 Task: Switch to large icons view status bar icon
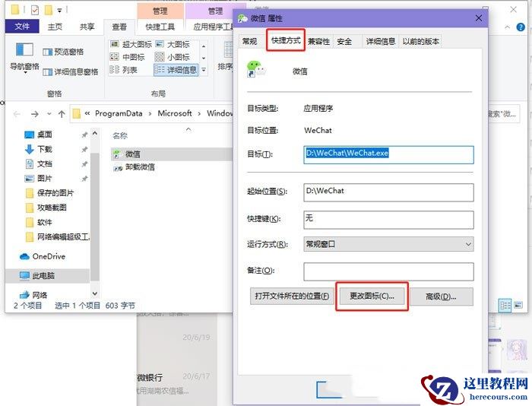(518, 305)
